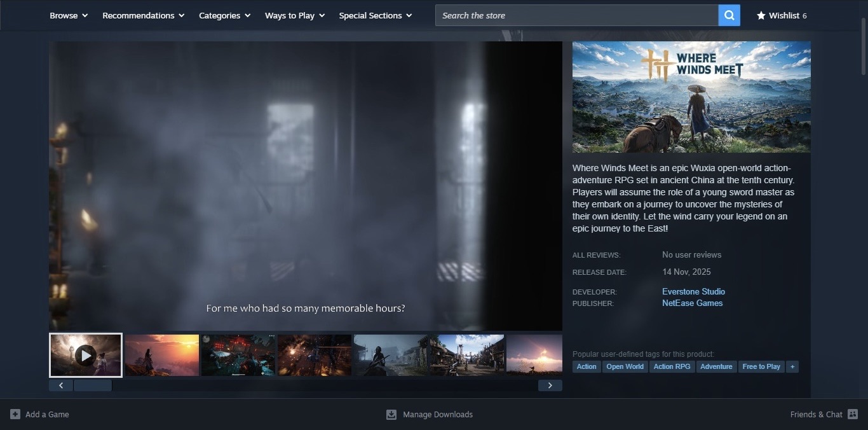868x430 pixels.
Task: Click the Add a Game plus icon
Action: click(x=15, y=414)
